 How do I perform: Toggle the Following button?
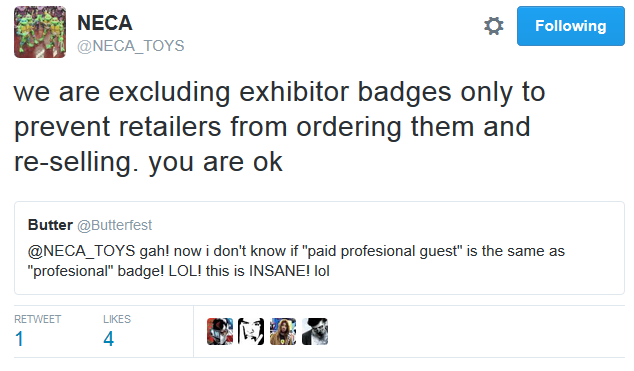(571, 26)
